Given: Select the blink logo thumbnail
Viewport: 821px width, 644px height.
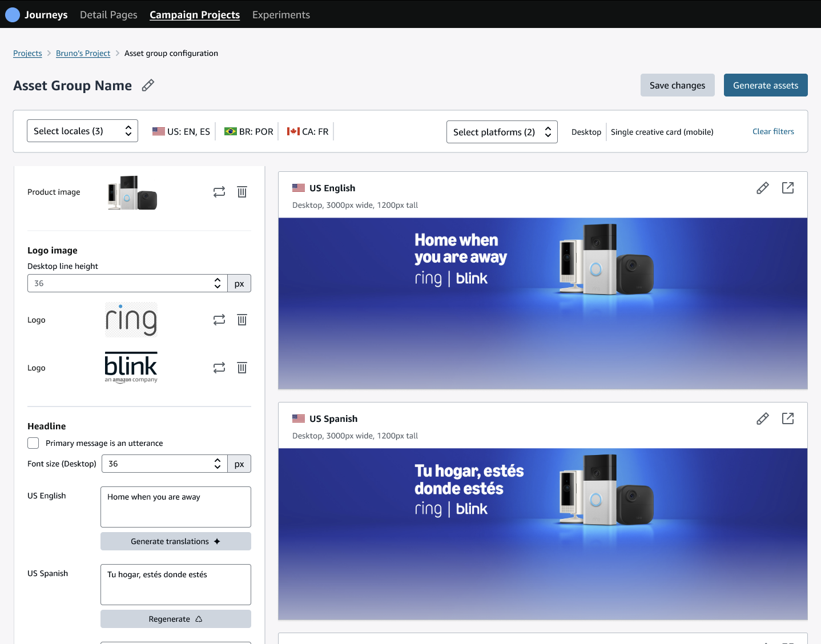Looking at the screenshot, I should click(131, 368).
